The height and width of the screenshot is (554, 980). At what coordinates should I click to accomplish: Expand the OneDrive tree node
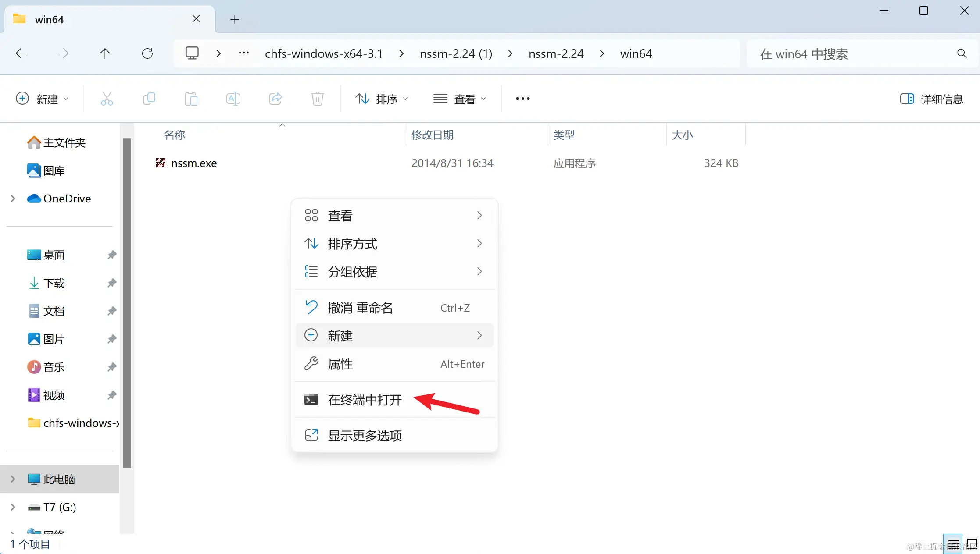tap(13, 199)
